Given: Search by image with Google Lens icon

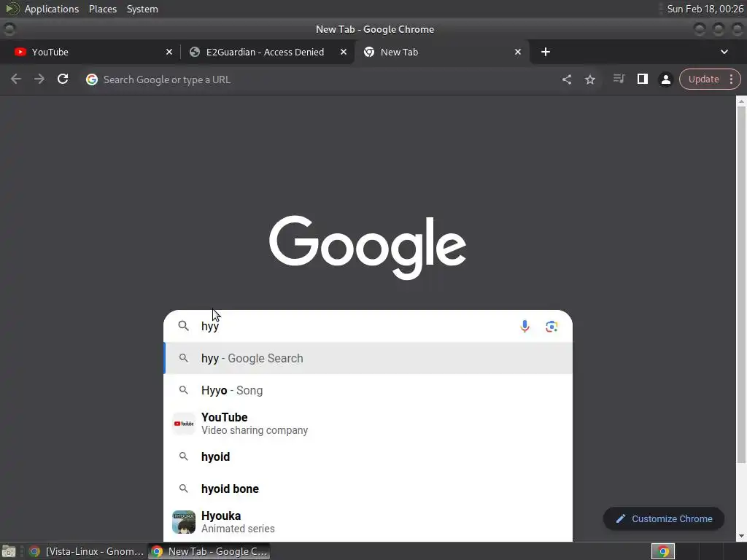Looking at the screenshot, I should (551, 326).
